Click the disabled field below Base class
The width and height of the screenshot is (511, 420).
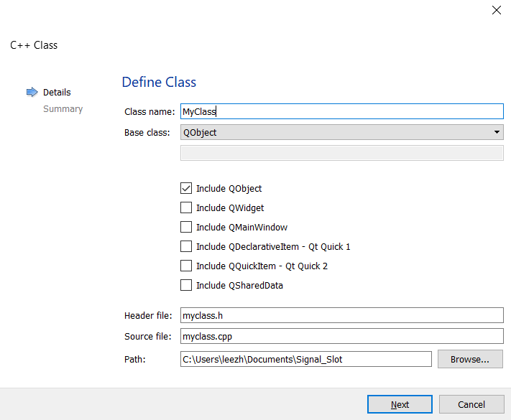coord(341,153)
